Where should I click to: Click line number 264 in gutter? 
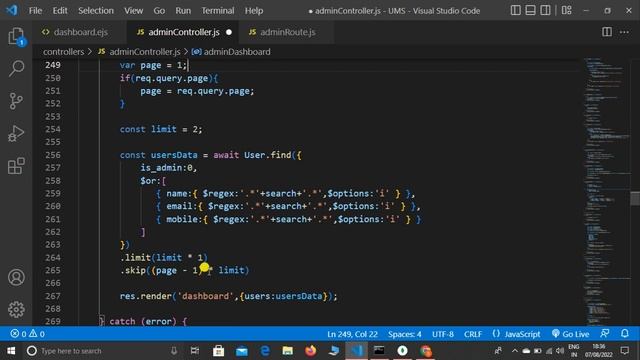coord(53,258)
